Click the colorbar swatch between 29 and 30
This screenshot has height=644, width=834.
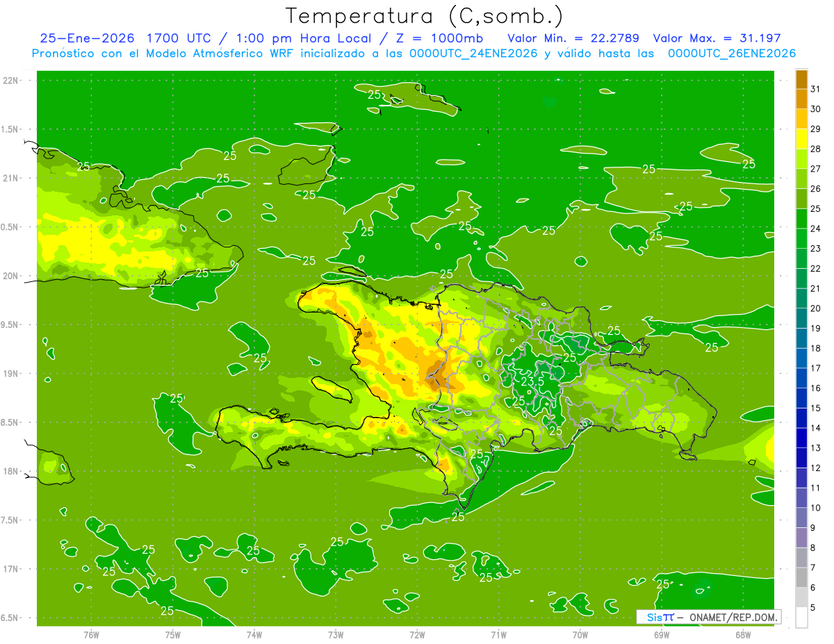tap(801, 119)
